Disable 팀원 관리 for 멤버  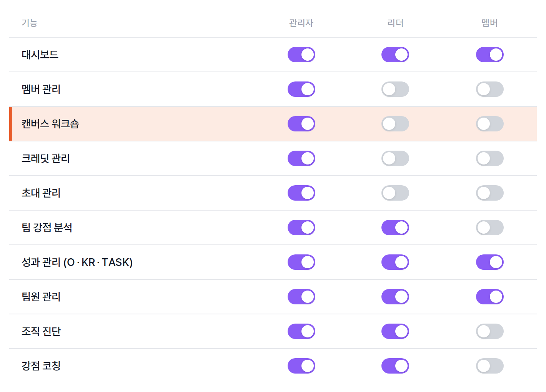pos(490,297)
